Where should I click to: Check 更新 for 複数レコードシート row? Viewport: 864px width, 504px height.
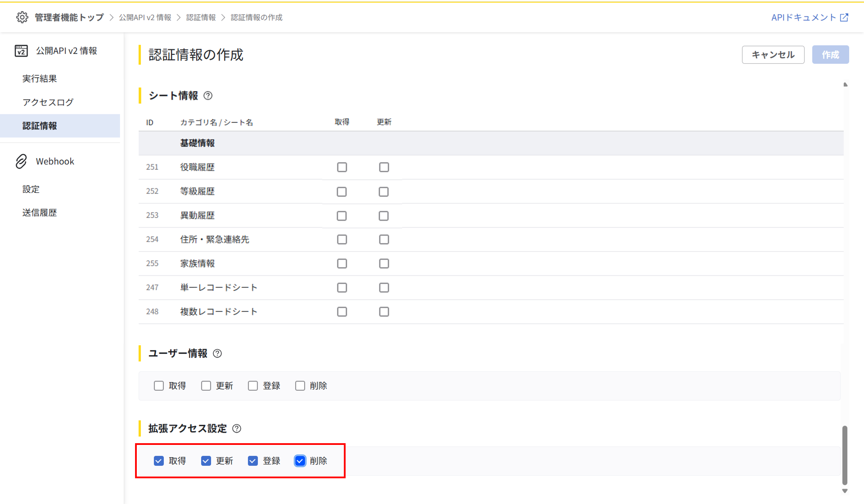(384, 312)
